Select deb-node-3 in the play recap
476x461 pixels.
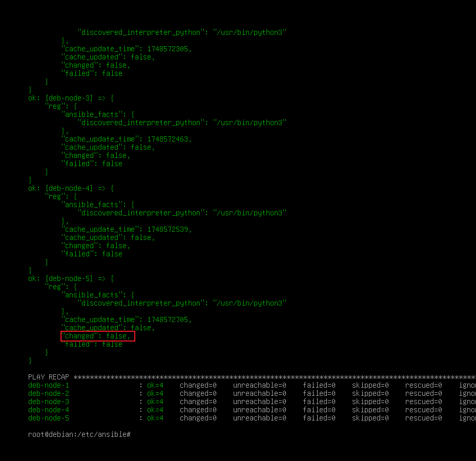click(49, 402)
